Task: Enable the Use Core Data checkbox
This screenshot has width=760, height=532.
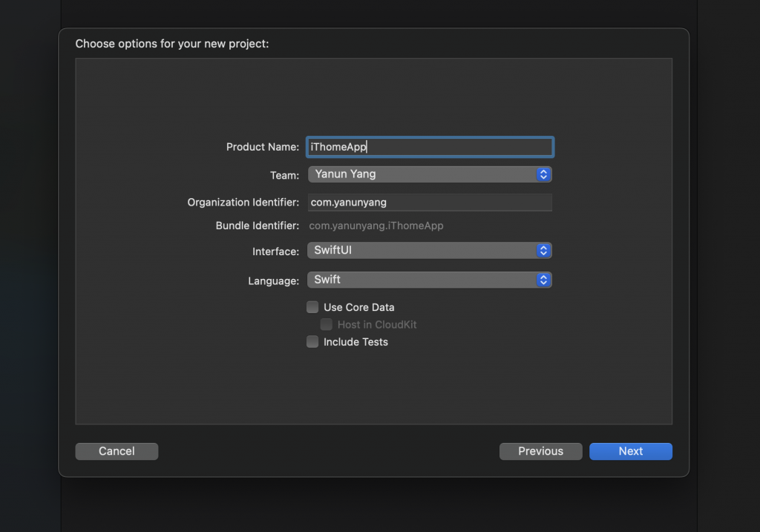Action: click(x=312, y=307)
